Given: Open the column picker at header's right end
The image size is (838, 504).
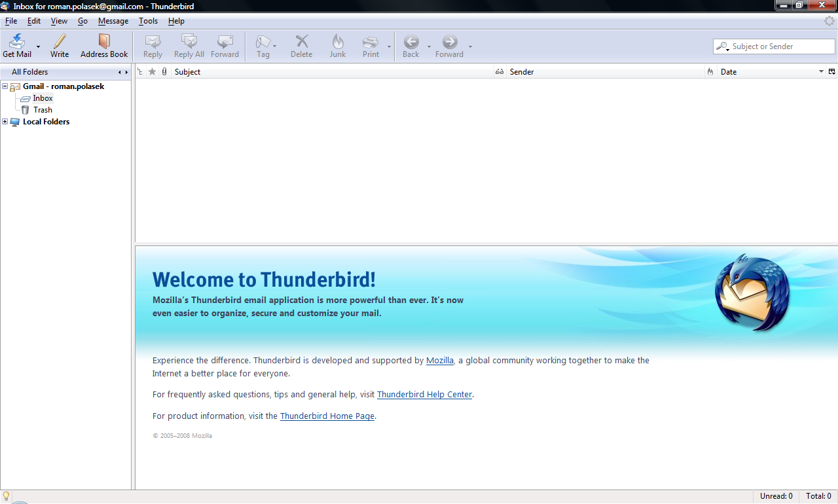Looking at the screenshot, I should click(832, 72).
